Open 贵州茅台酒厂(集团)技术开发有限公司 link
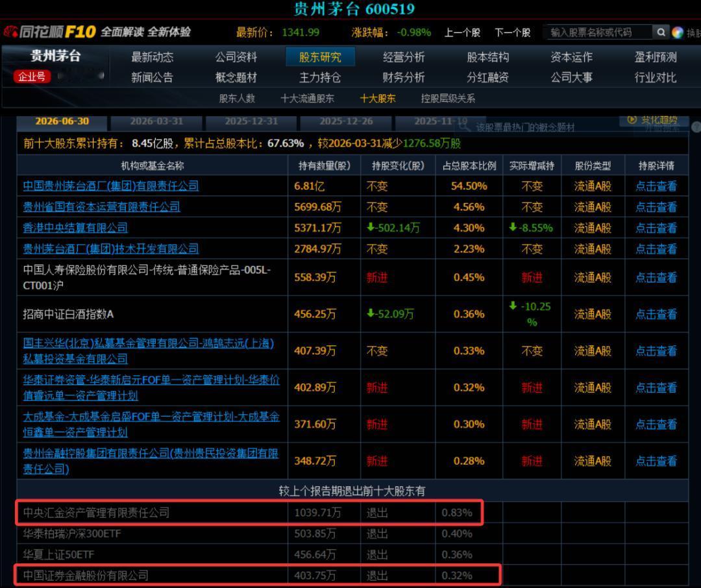The width and height of the screenshot is (701, 588). tap(111, 249)
